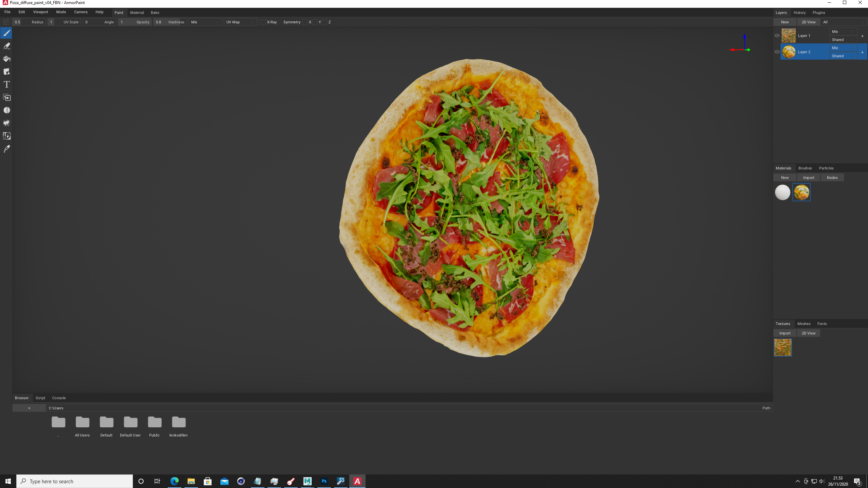This screenshot has width=868, height=488.
Task: Enable the X-Ray checkbox
Action: [x=263, y=22]
